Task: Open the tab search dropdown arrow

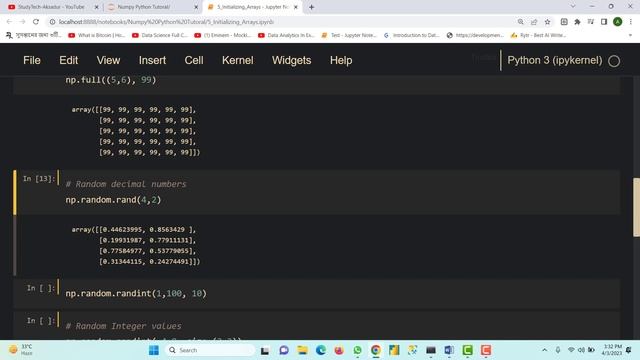Action: (x=573, y=6)
